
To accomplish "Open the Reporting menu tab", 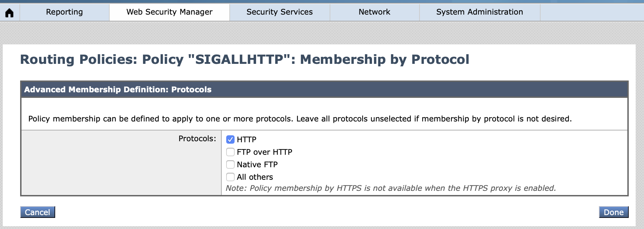I will 65,12.
